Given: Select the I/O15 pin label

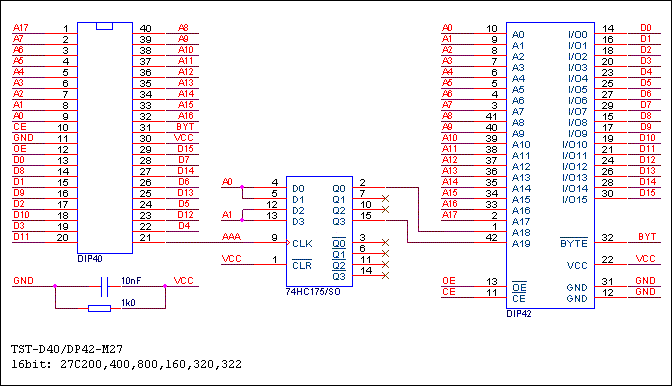Looking at the screenshot, I should click(575, 200).
